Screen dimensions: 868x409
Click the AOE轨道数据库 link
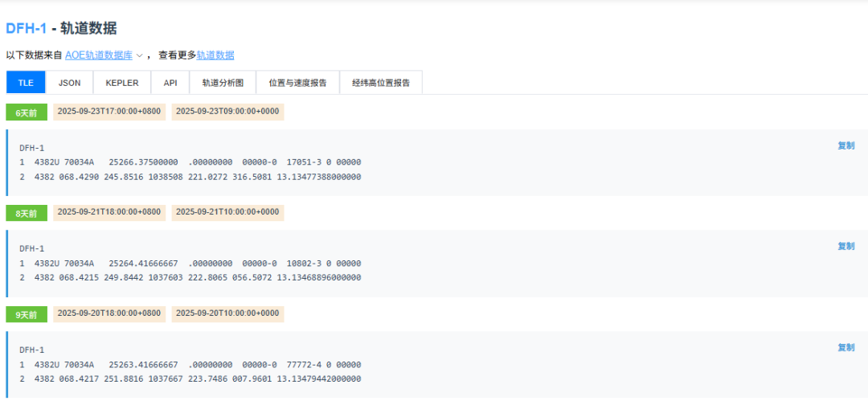point(99,55)
